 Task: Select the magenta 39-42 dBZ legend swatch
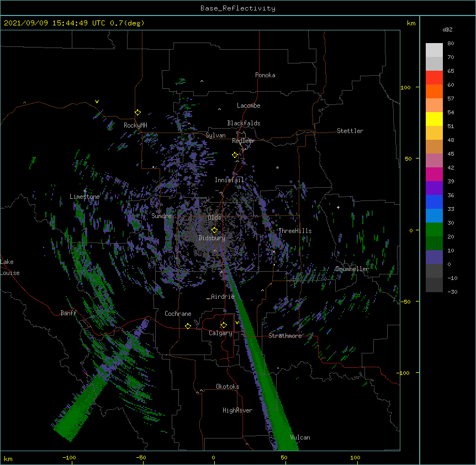pos(434,175)
